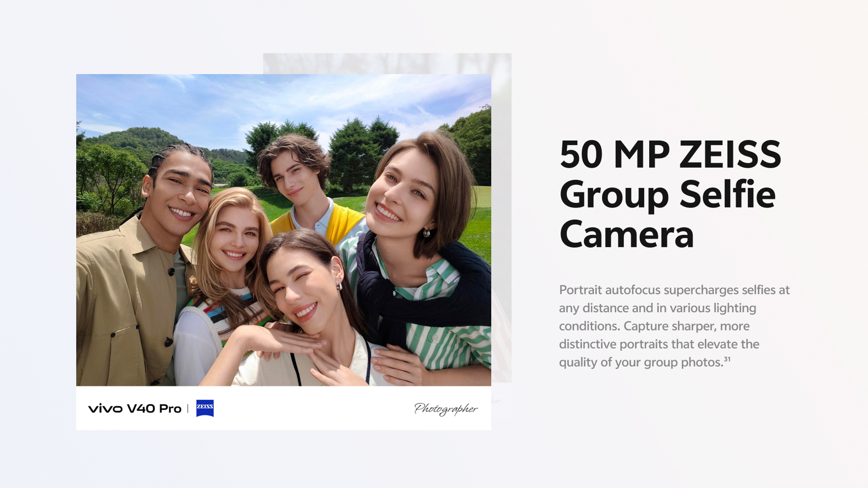Click the phrase quality of your group photos
Image resolution: width=868 pixels, height=488 pixels.
pyautogui.click(x=641, y=362)
